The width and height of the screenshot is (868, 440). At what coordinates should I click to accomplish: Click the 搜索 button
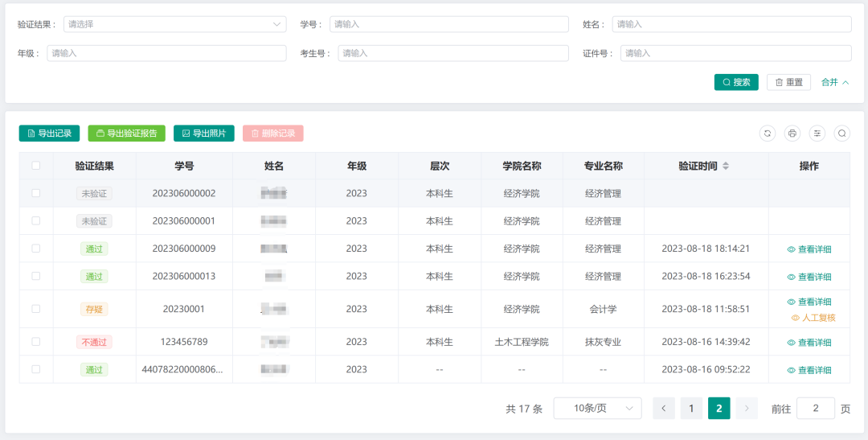point(735,82)
